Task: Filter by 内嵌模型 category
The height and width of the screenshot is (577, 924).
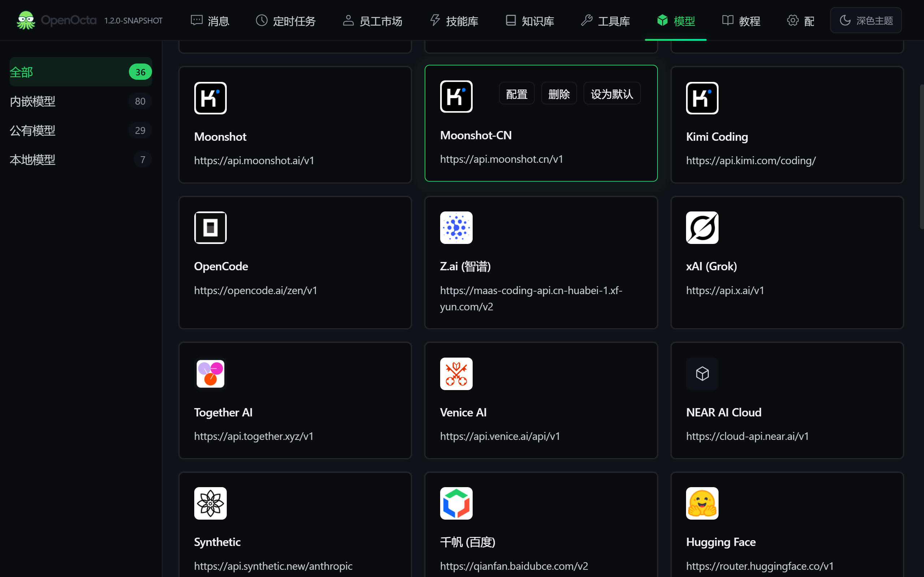Action: tap(81, 101)
